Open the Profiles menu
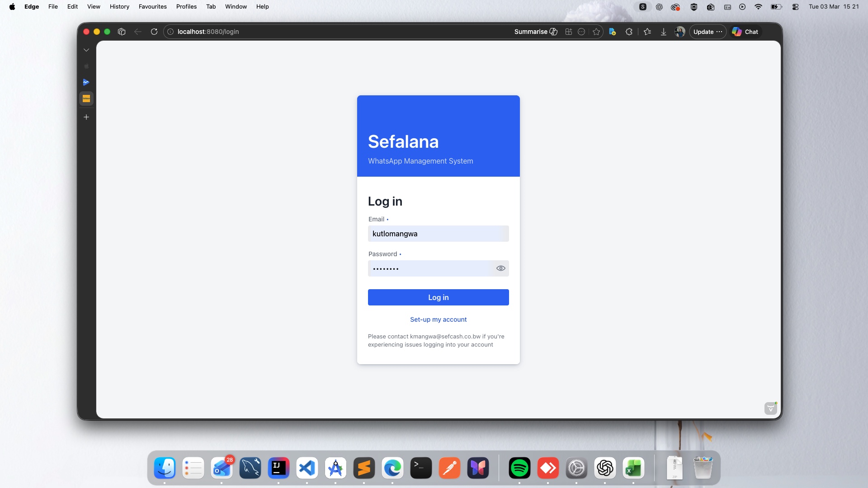 click(186, 7)
